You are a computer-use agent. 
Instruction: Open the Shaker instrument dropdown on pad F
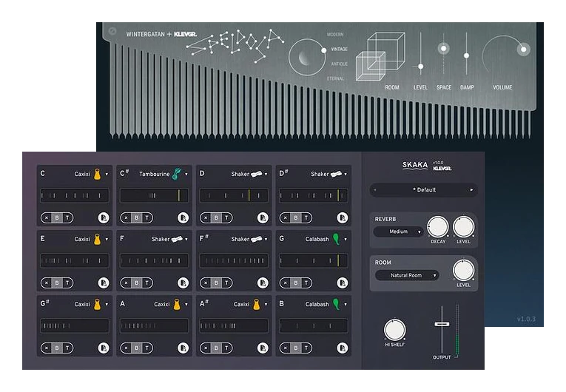click(x=169, y=239)
